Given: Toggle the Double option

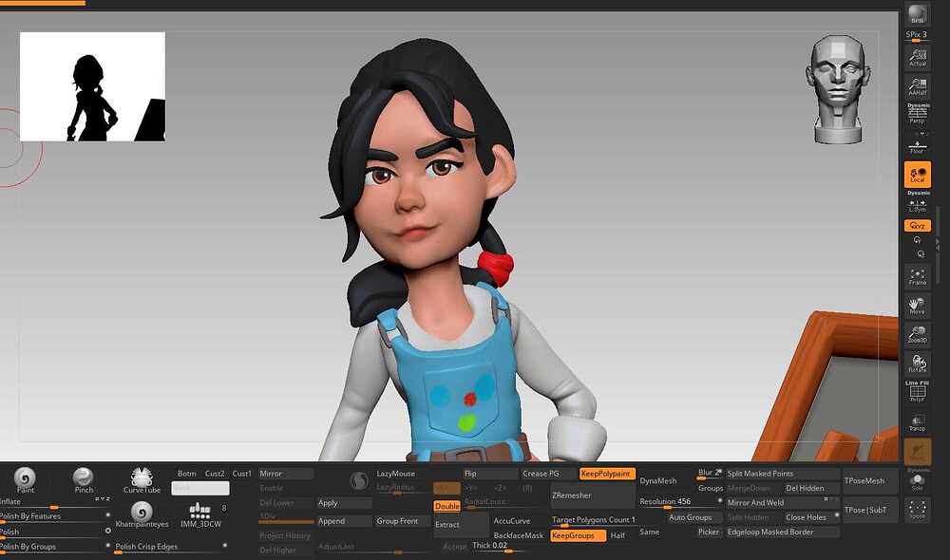Looking at the screenshot, I should pos(447,506).
